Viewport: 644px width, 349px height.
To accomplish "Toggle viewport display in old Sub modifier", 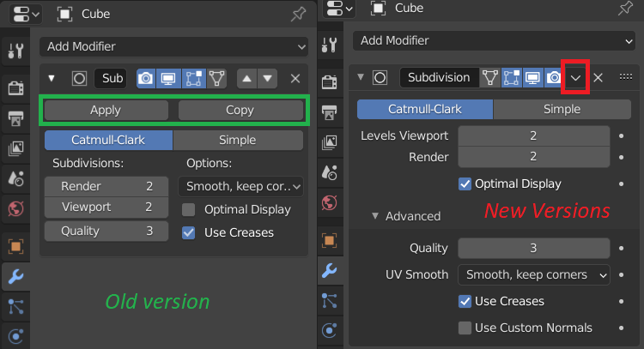I will click(168, 78).
